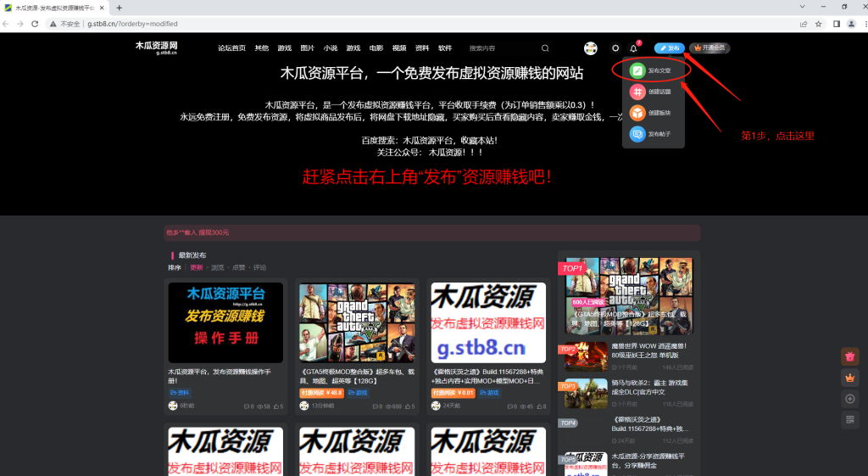Bookmark this page with the star icon
This screenshot has height=476, width=868.
(x=818, y=24)
